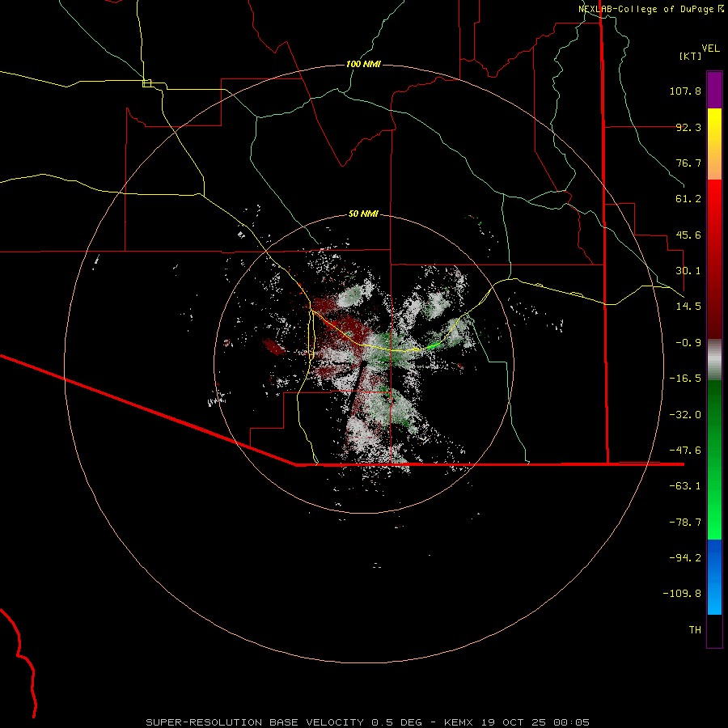This screenshot has height=728, width=728.
Task: Click the 100 NMI range ring label
Action: point(363,64)
